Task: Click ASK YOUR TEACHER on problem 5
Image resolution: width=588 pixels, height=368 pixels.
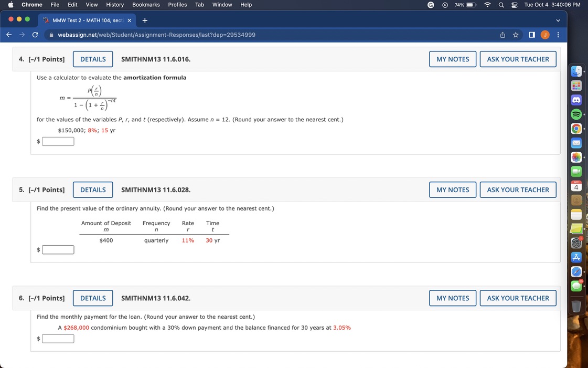Action: coord(518,190)
